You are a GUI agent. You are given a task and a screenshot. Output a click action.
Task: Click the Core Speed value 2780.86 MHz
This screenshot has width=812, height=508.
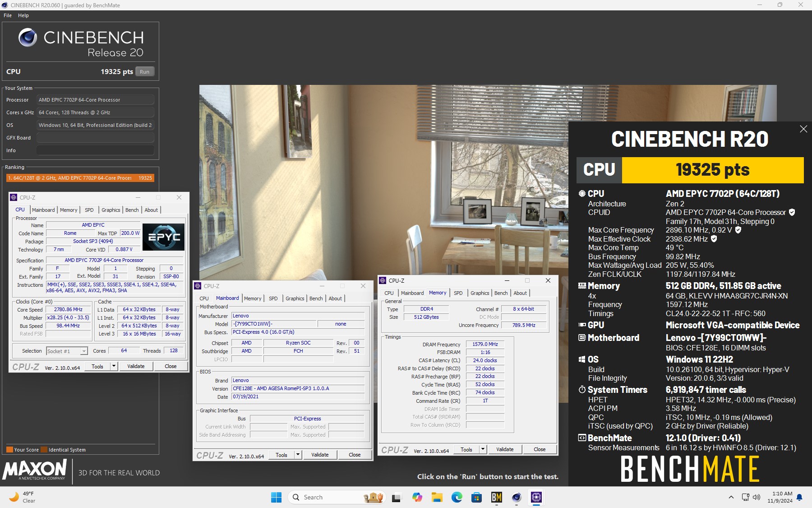tap(68, 310)
